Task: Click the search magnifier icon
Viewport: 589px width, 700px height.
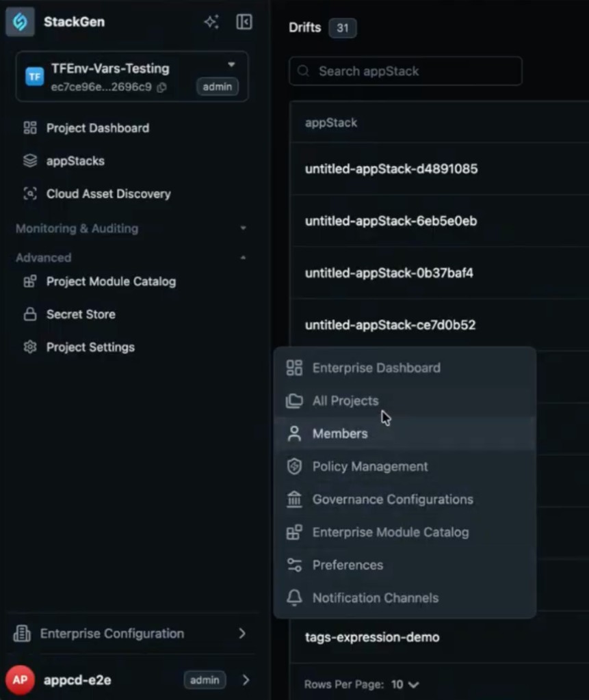Action: 304,71
